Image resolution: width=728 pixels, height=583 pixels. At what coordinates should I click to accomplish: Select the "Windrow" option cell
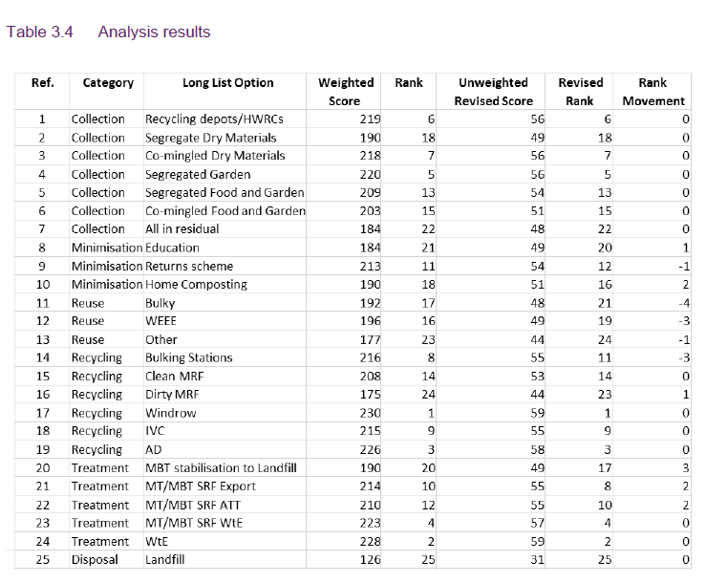(170, 414)
